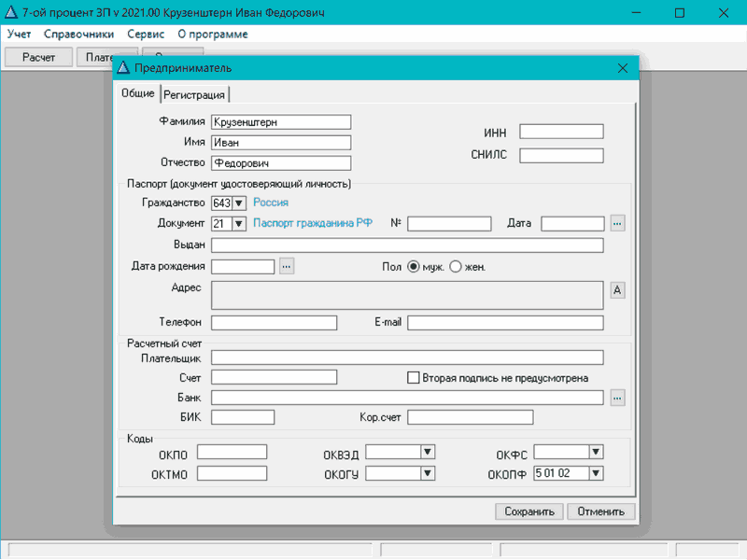747x560 pixels.
Task: Close the Предприниматель dialog
Action: pos(623,68)
